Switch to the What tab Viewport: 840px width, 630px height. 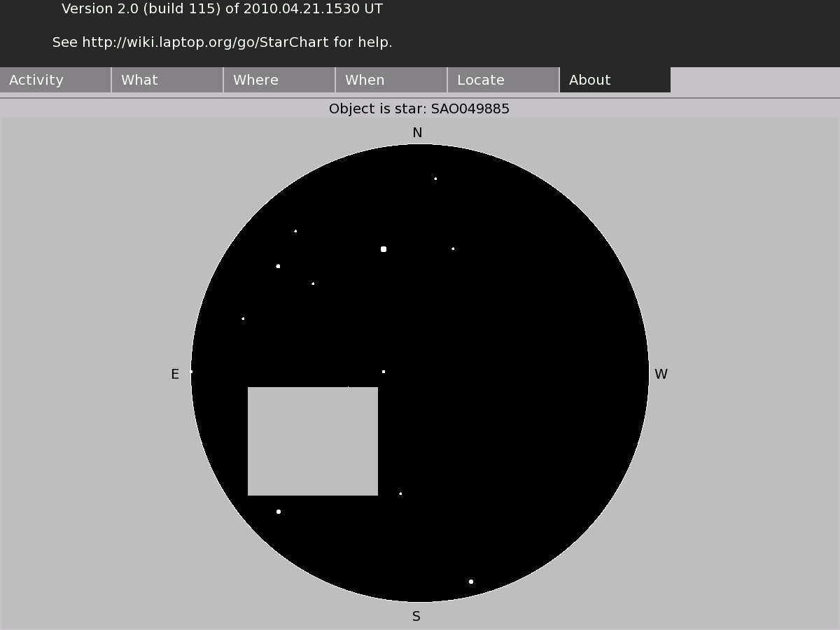pos(167,80)
